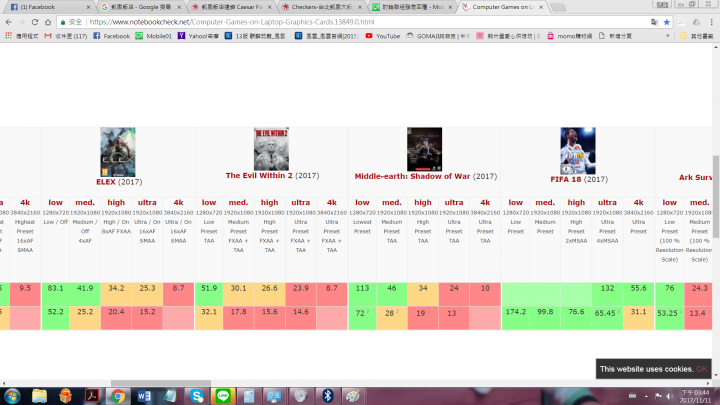Open Paint from the taskbar
The height and width of the screenshot is (405, 720).
point(353,396)
